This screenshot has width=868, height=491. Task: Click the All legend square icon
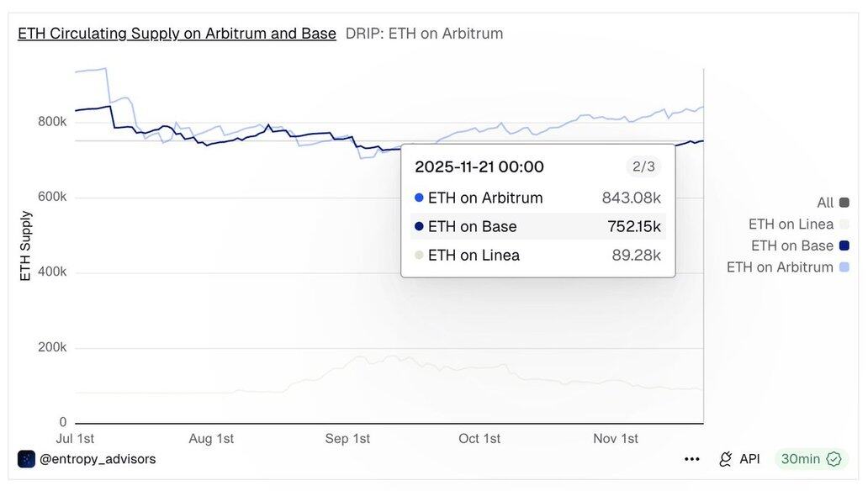[x=844, y=203]
